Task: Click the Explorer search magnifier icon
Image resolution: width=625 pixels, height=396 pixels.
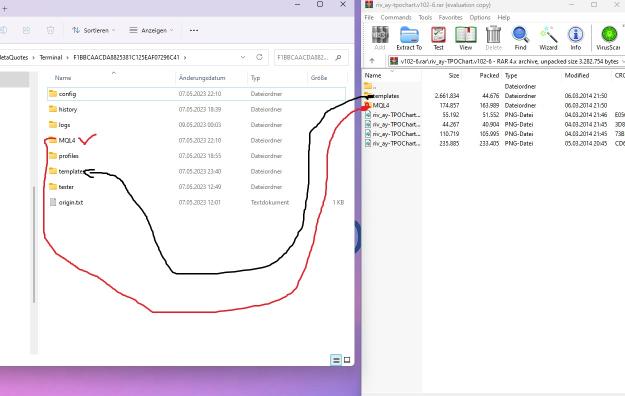Action: [338, 57]
